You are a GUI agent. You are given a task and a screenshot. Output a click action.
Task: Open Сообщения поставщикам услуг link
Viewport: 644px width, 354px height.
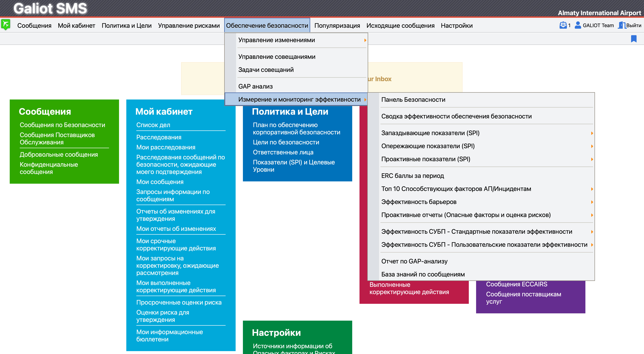click(x=523, y=298)
